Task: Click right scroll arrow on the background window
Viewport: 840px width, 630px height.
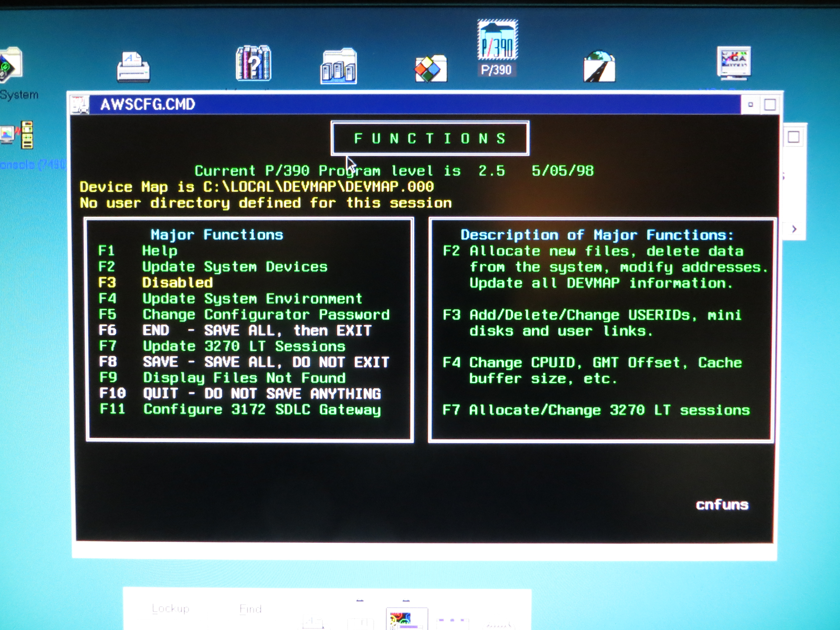Action: (794, 229)
